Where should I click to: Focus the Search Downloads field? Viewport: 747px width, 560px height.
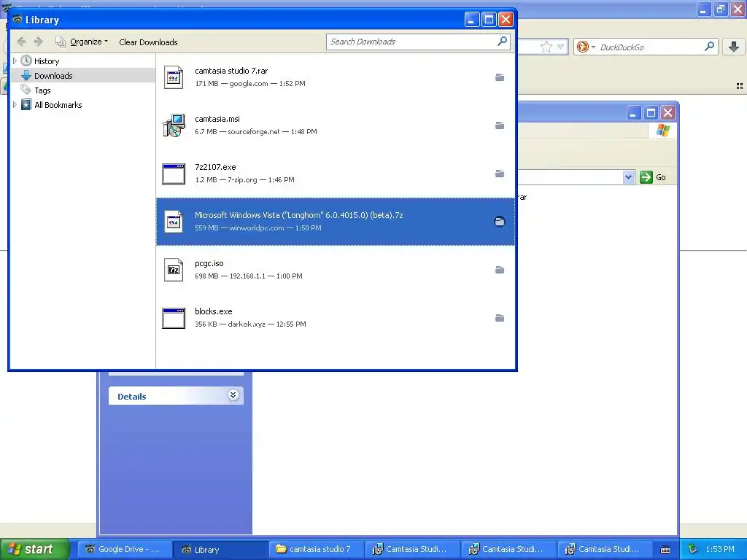click(411, 42)
